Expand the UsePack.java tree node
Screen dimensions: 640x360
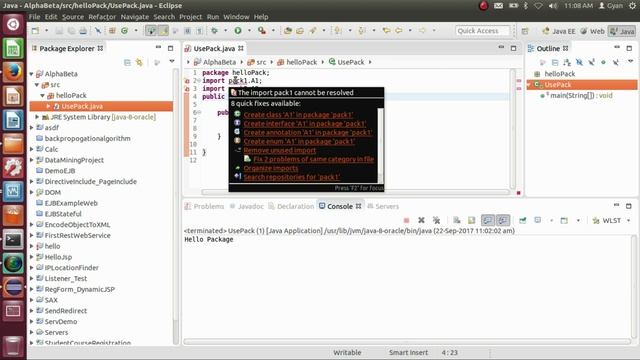tap(48, 106)
